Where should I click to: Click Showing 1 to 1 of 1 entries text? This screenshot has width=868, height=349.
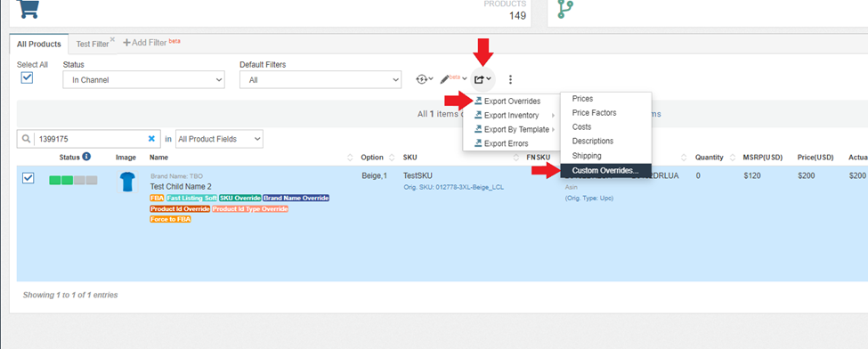click(x=70, y=296)
